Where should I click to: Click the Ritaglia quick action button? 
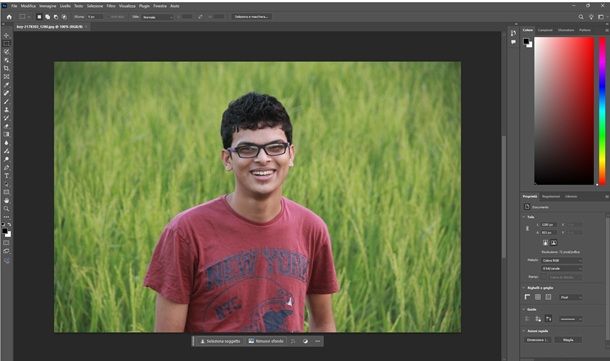click(568, 340)
